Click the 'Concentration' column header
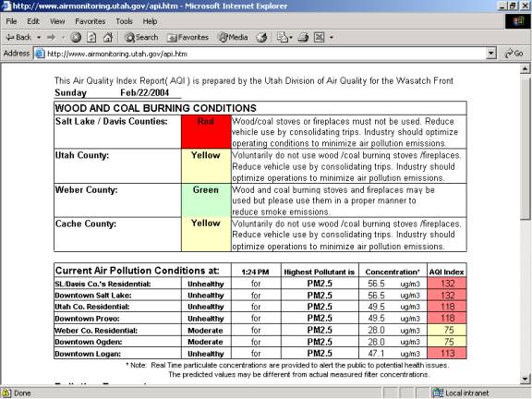The height and width of the screenshot is (399, 532). [x=393, y=272]
